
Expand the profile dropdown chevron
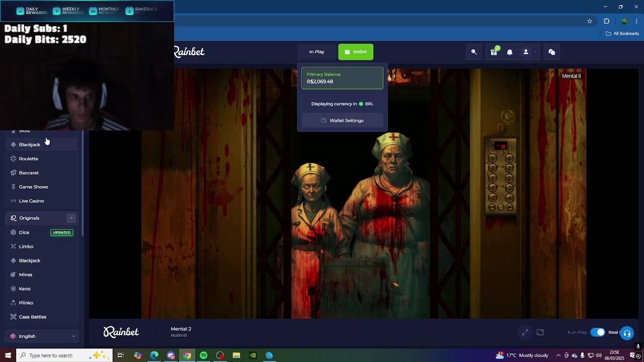click(x=535, y=52)
